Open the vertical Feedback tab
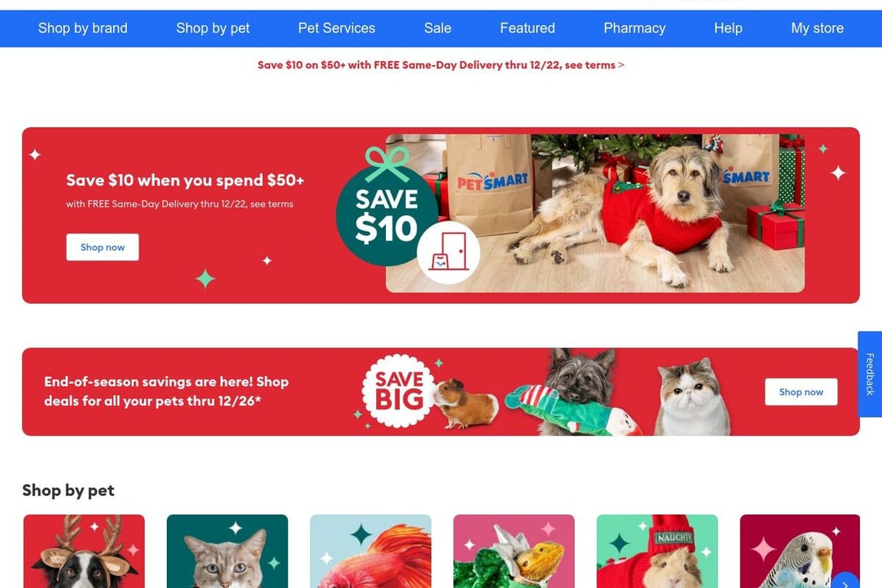This screenshot has height=588, width=882. [870, 374]
